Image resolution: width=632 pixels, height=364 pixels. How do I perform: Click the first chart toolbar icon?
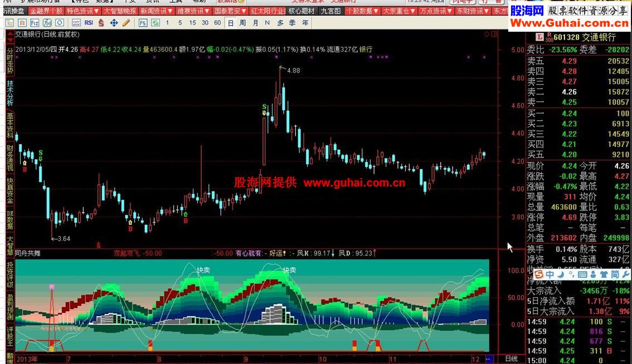pos(9,23)
